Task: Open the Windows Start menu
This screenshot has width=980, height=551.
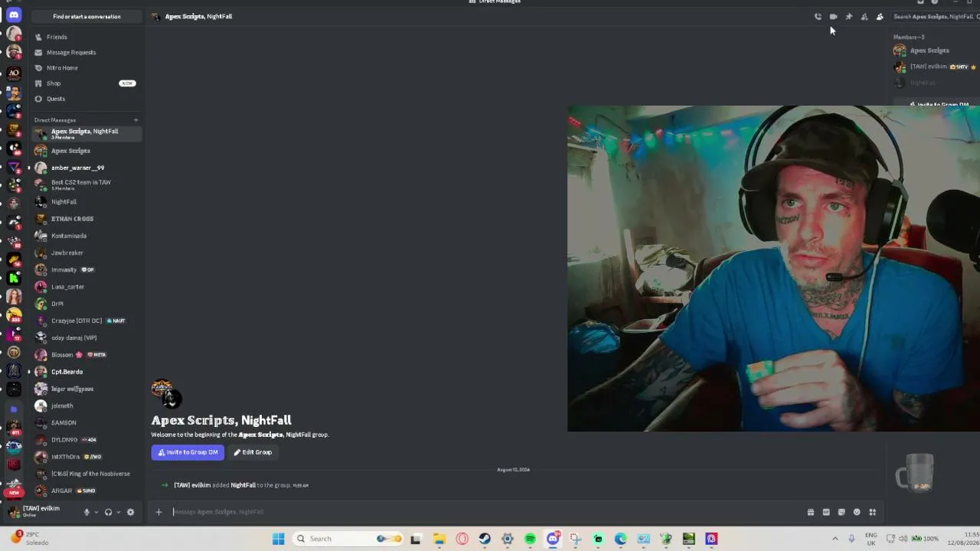Action: click(x=279, y=539)
